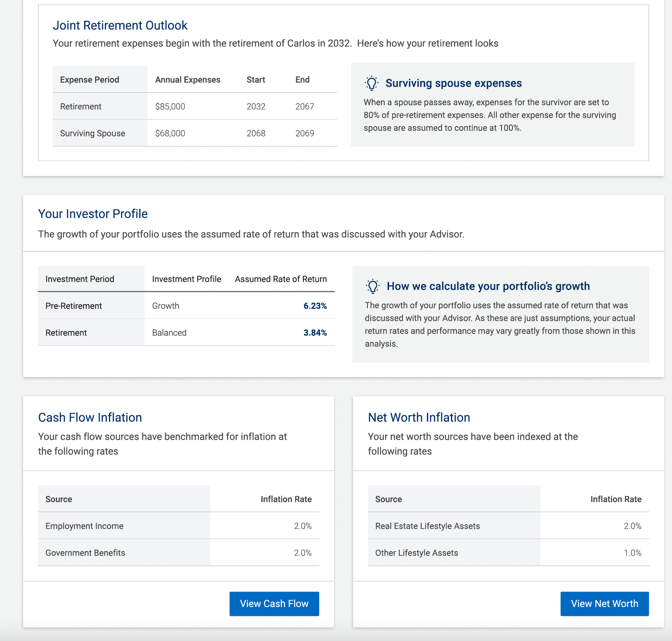Click the Joint Retirement Outlook heading

tap(120, 26)
